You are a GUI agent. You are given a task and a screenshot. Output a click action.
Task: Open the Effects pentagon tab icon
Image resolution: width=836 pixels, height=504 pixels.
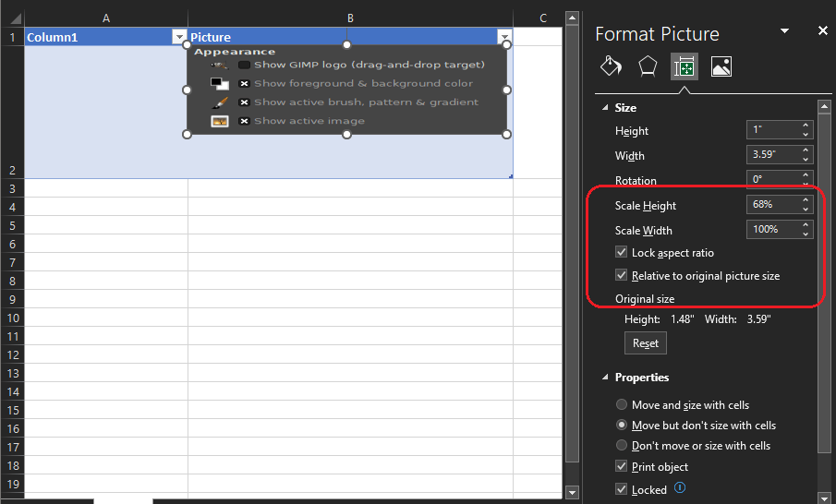648,66
